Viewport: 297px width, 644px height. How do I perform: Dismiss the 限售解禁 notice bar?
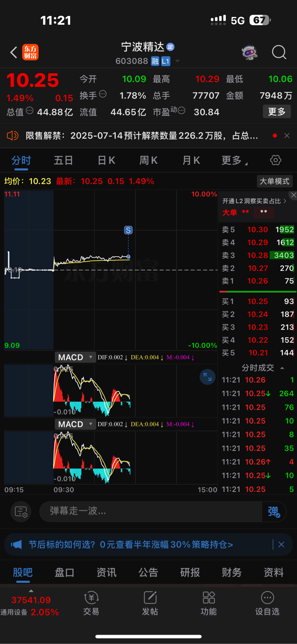pyautogui.click(x=287, y=136)
